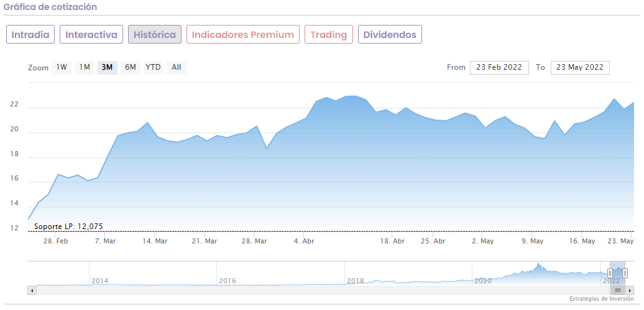Select the Histórica tab

pyautogui.click(x=155, y=34)
